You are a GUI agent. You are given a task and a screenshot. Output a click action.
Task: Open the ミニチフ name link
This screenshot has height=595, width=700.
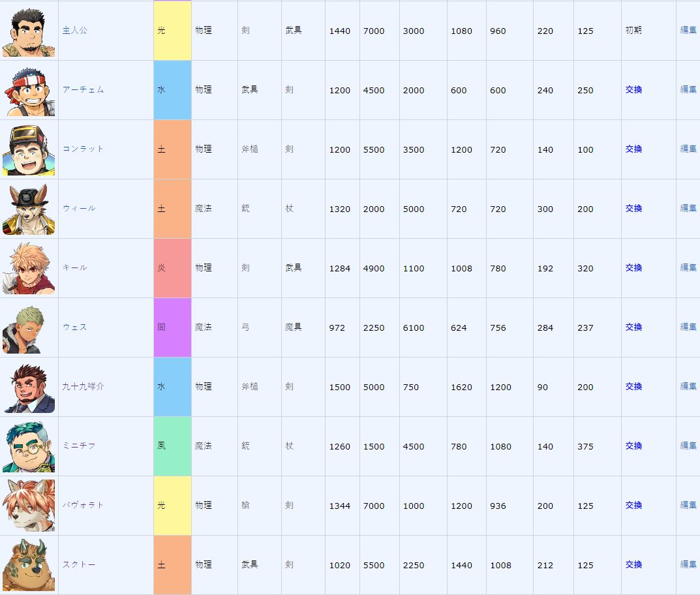[x=78, y=446]
